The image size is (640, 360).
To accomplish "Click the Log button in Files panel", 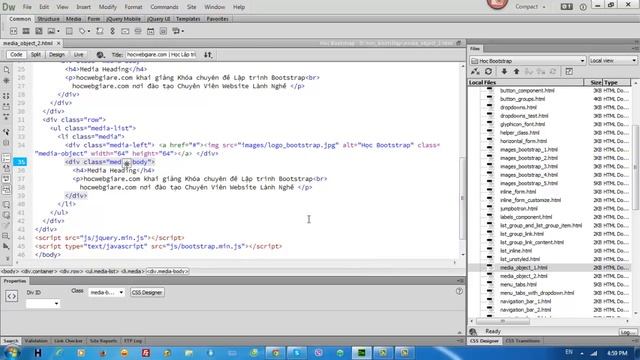I will point(627,332).
